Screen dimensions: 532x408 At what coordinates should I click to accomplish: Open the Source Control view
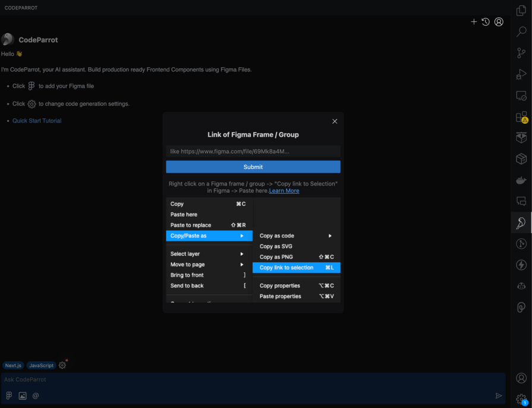pos(520,52)
